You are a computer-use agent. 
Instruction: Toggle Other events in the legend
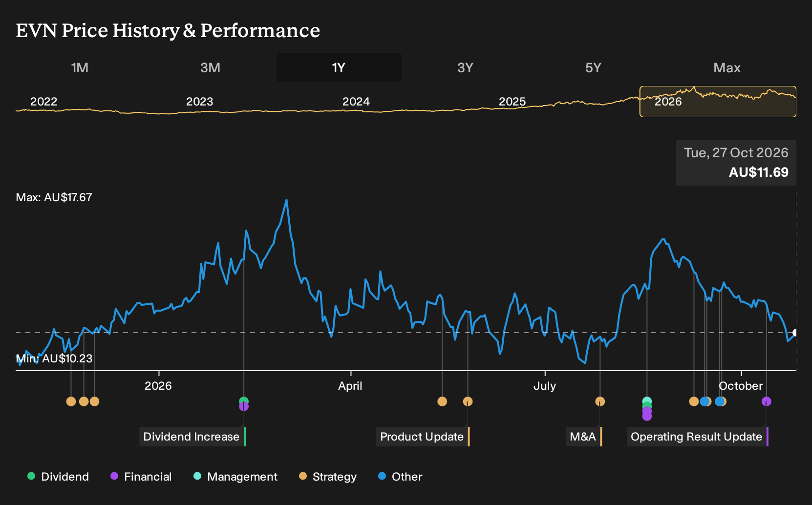pos(400,477)
